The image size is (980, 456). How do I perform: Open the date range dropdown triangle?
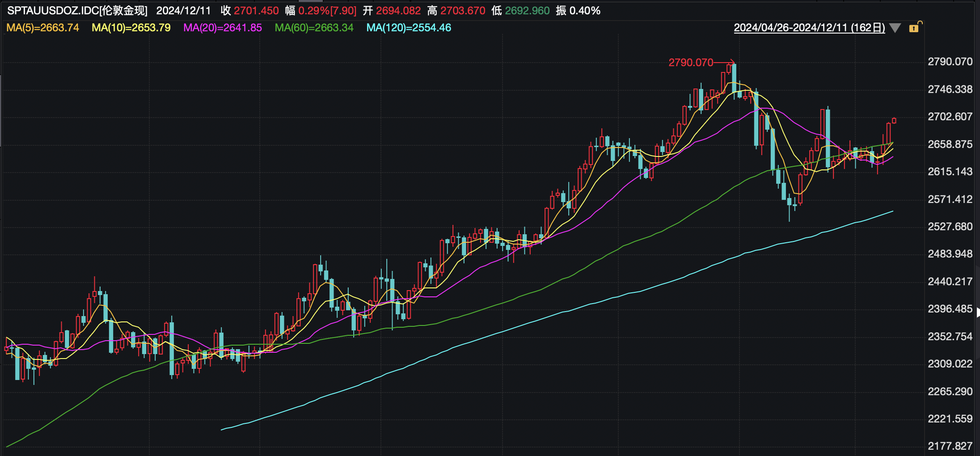tap(895, 28)
